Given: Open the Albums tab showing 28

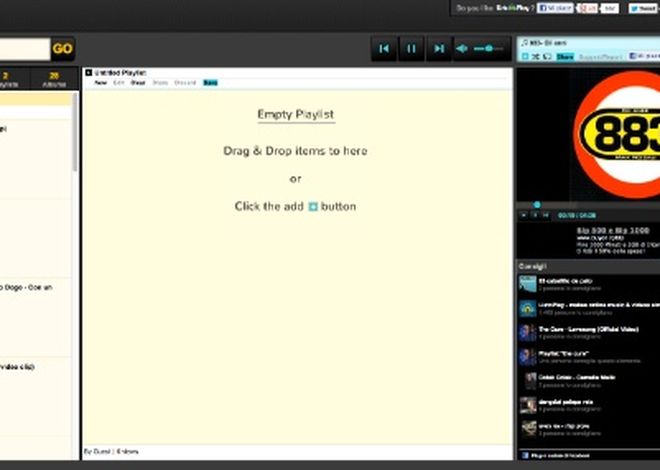Looking at the screenshot, I should pos(54,79).
